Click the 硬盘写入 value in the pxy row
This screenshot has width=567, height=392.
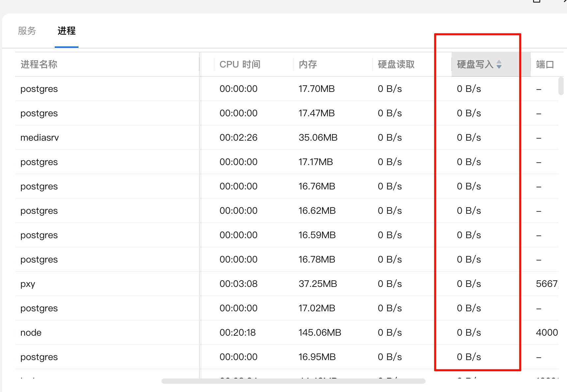coord(469,284)
